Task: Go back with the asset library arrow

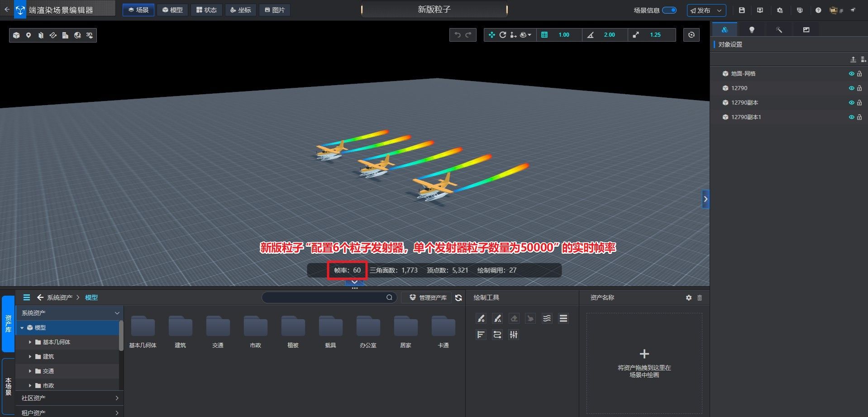Action: [x=40, y=297]
